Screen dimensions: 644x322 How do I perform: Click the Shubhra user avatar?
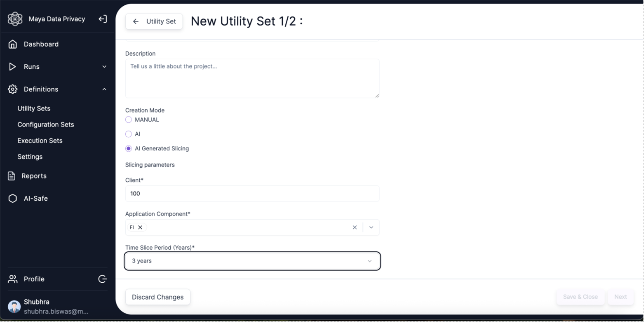(15, 306)
